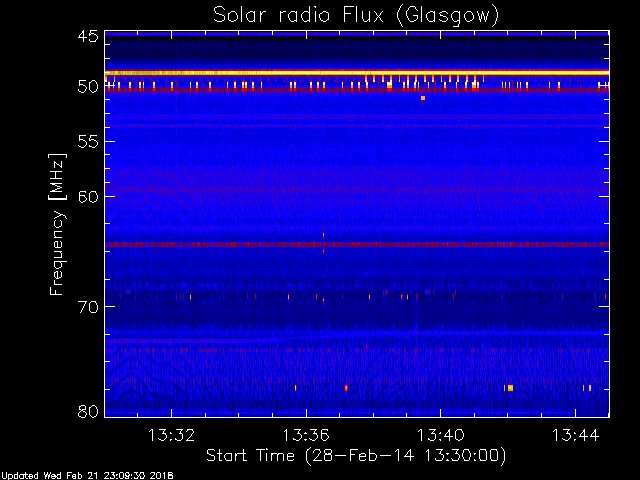
Task: Click the 70 frequency tick label
Action: coord(88,307)
